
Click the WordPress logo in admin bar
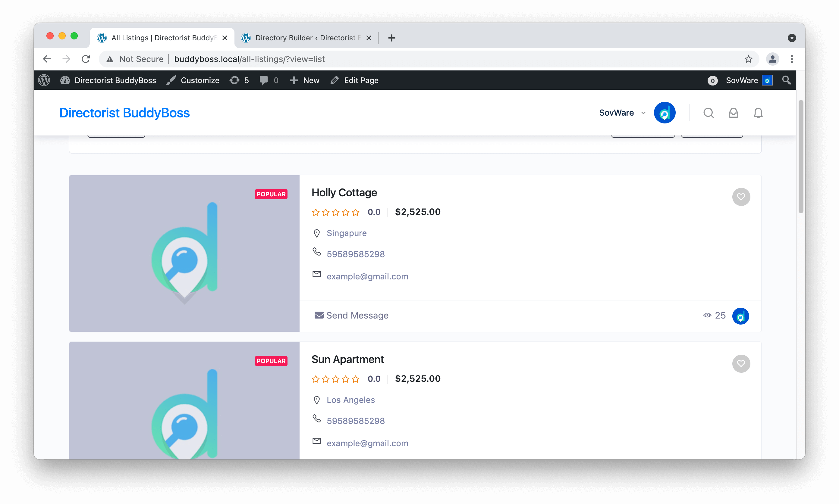click(x=44, y=80)
